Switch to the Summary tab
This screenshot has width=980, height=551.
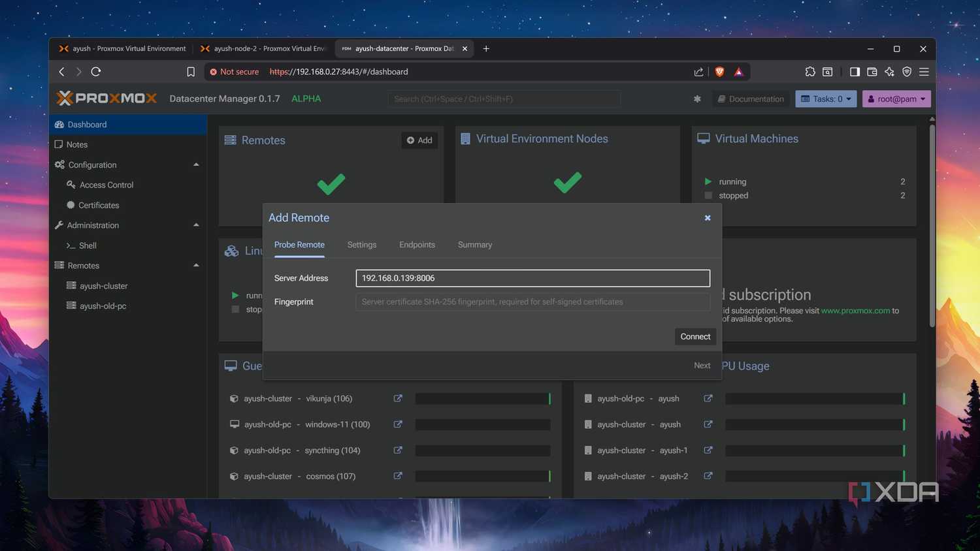click(475, 245)
